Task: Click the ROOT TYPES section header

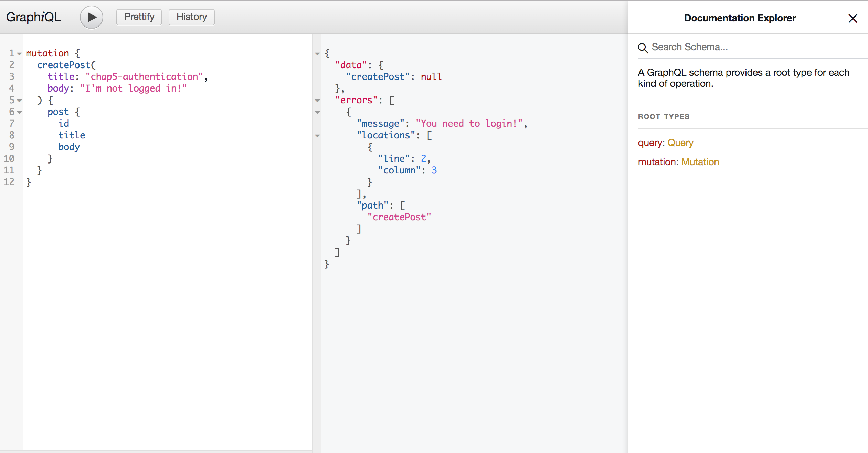Action: pos(664,117)
